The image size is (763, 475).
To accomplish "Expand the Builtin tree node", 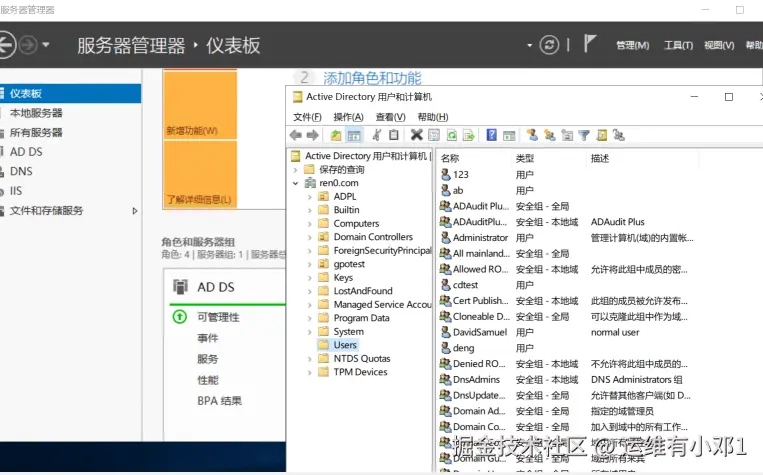I will (310, 210).
